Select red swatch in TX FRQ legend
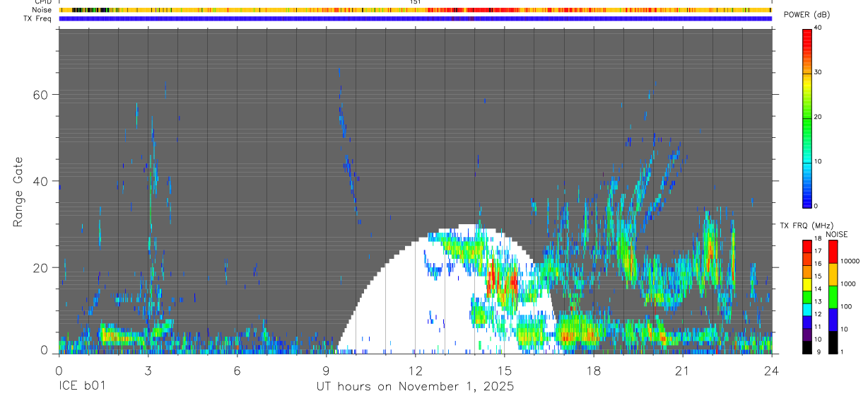Viewport: 868px width, 401px height. pos(808,246)
